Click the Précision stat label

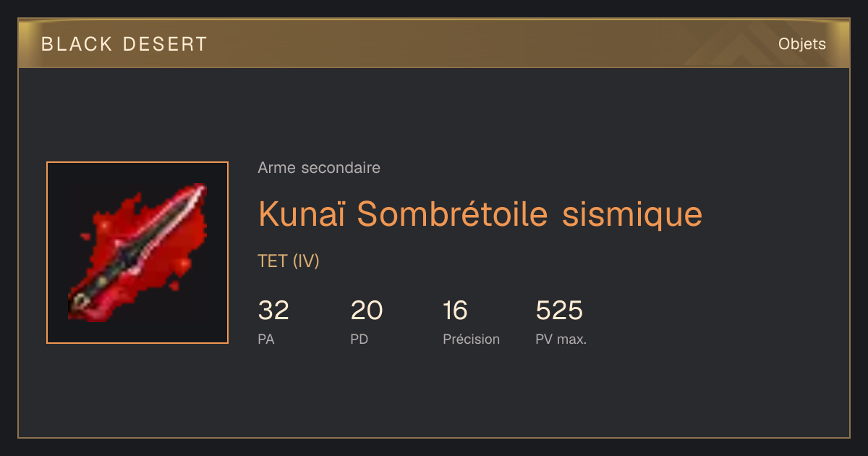[x=471, y=339]
